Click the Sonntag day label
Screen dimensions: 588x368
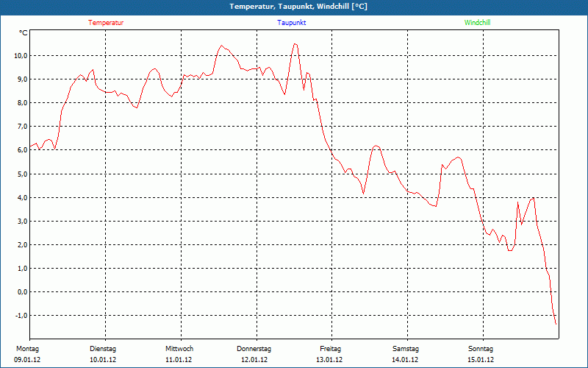[481, 349]
